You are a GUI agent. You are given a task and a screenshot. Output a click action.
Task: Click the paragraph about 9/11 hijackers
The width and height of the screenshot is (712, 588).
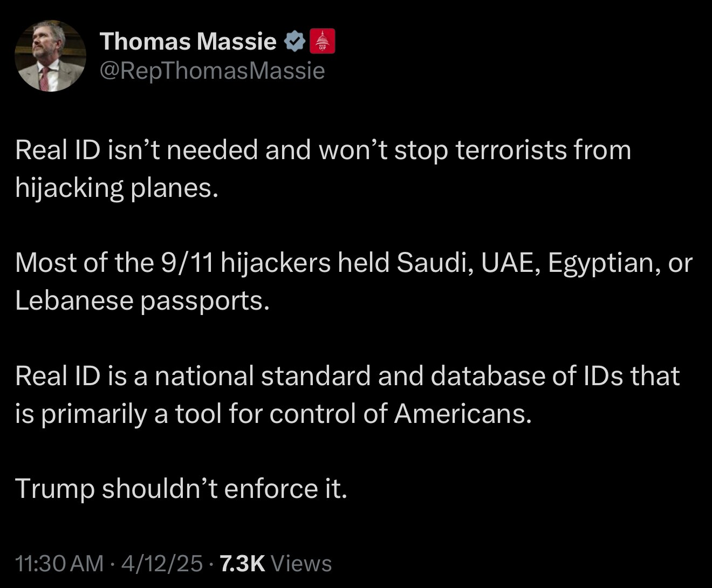[351, 281]
